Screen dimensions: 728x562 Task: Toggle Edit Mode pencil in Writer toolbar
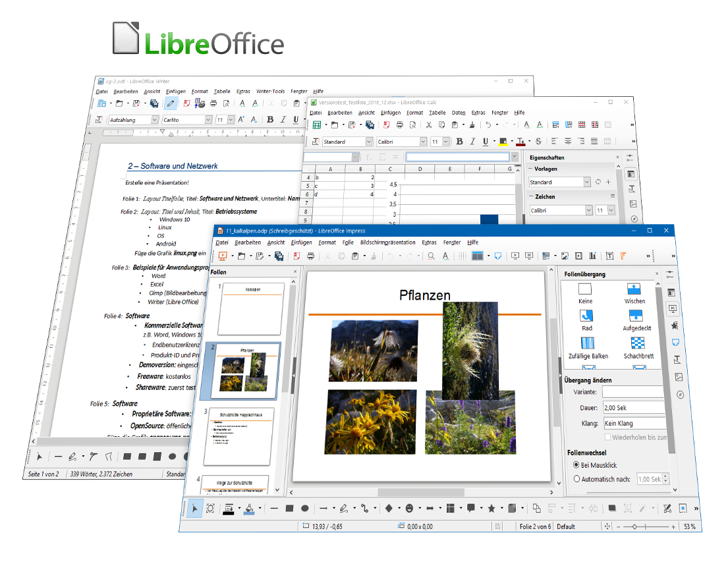[x=171, y=103]
